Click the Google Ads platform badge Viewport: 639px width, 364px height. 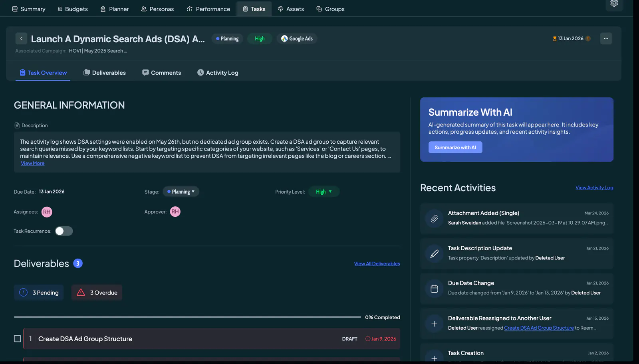coord(297,39)
